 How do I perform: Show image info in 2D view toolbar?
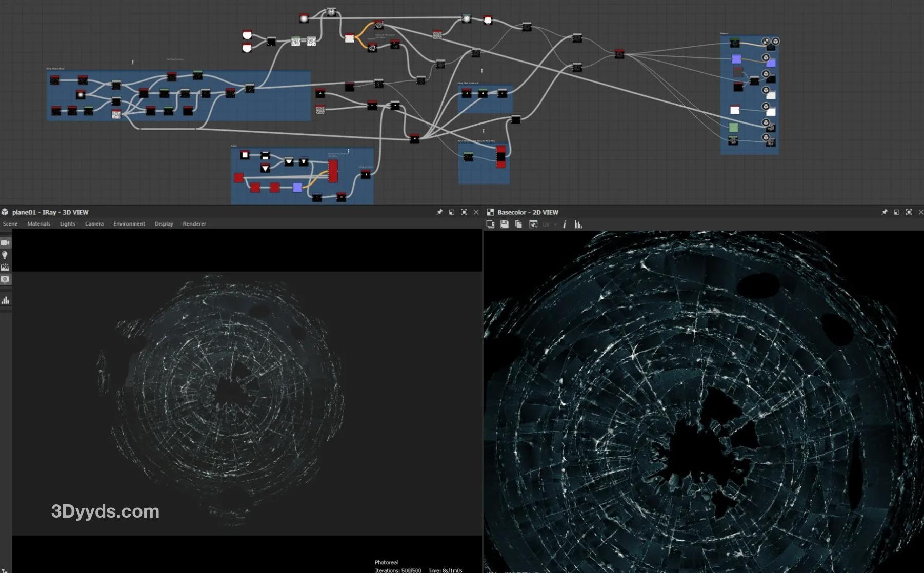(565, 224)
